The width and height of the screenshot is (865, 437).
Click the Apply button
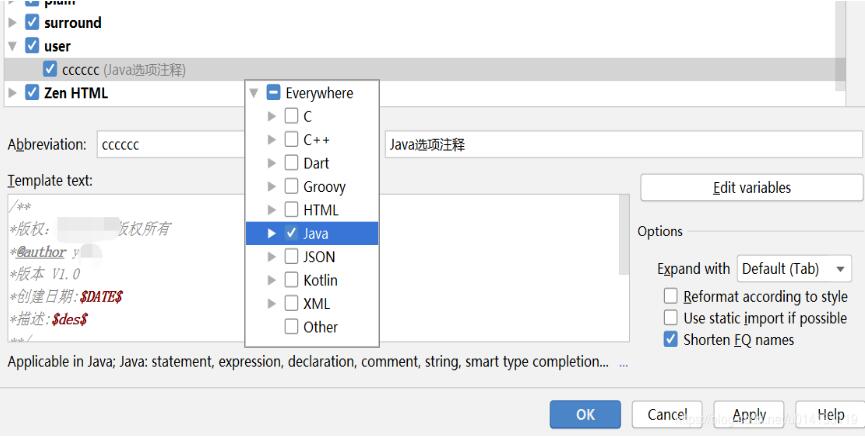pyautogui.click(x=749, y=415)
